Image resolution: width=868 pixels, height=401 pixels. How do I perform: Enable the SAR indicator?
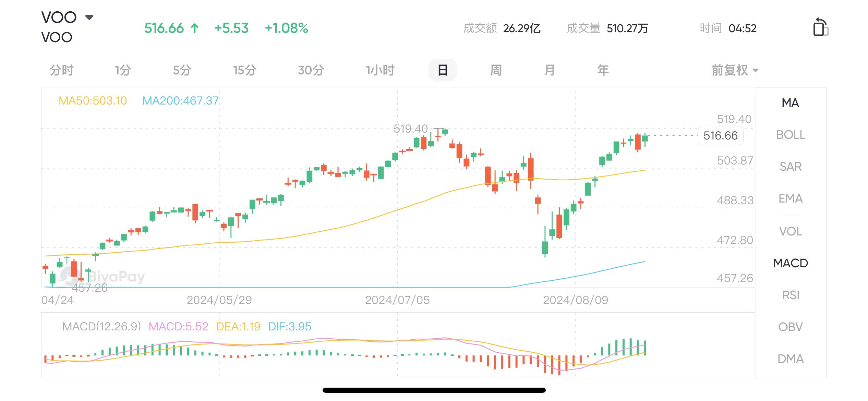[791, 167]
